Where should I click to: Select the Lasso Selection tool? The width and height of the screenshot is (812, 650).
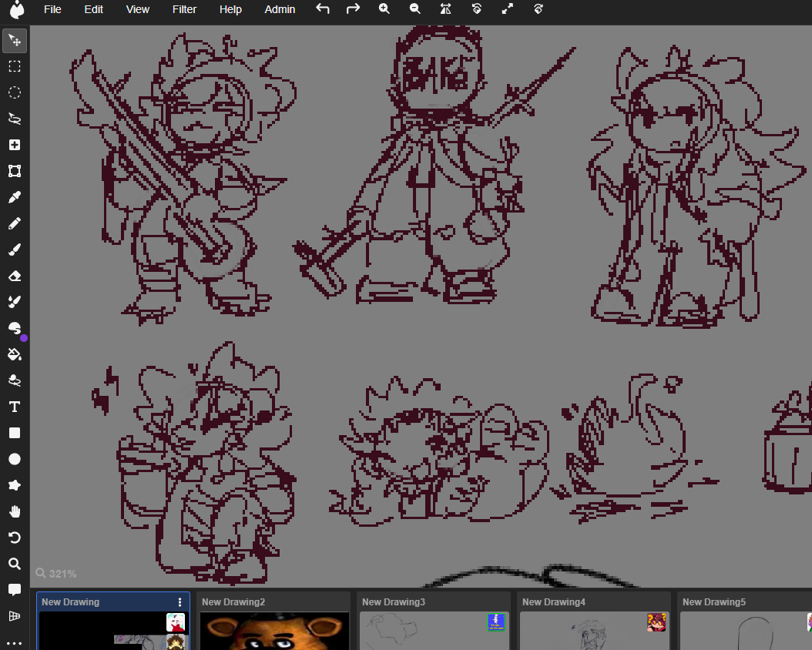point(15,119)
